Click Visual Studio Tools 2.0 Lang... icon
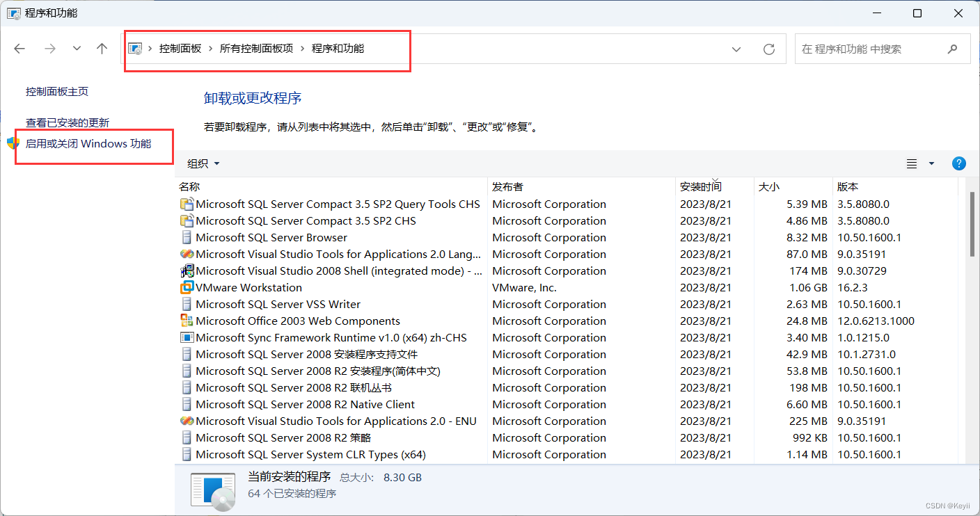Viewport: 980px width, 516px height. pyautogui.click(x=187, y=255)
